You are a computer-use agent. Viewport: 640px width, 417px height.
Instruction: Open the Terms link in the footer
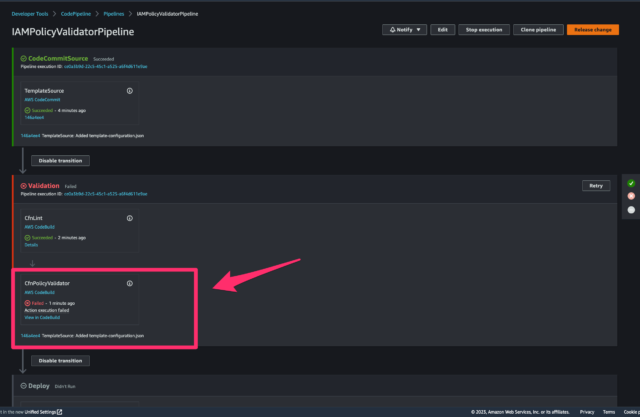[x=609, y=412]
